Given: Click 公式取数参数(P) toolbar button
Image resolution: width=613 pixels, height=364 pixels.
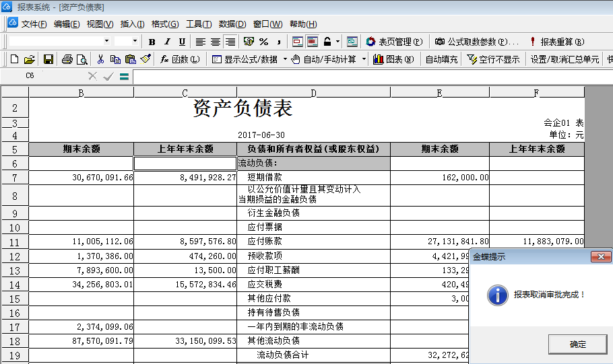Looking at the screenshot, I should 476,42.
